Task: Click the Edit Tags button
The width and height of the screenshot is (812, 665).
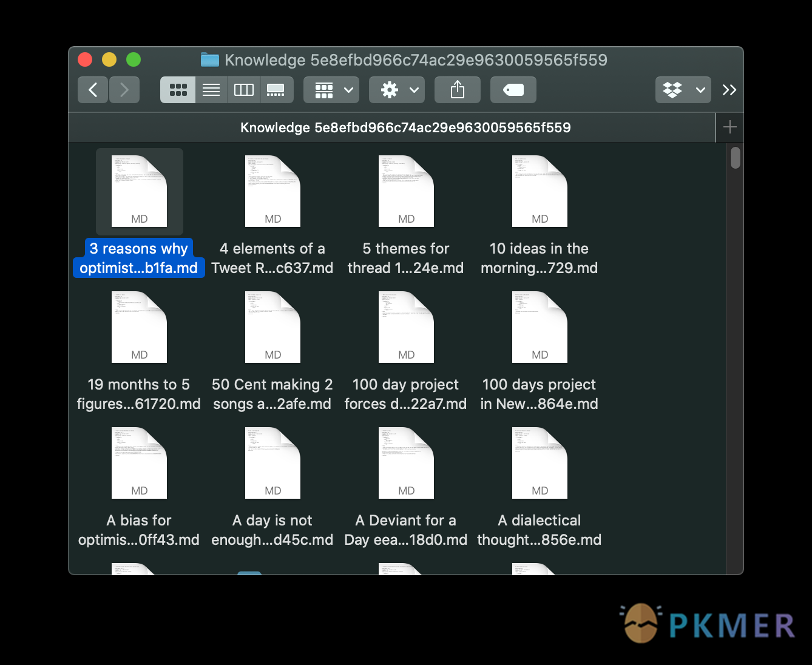Action: [513, 90]
